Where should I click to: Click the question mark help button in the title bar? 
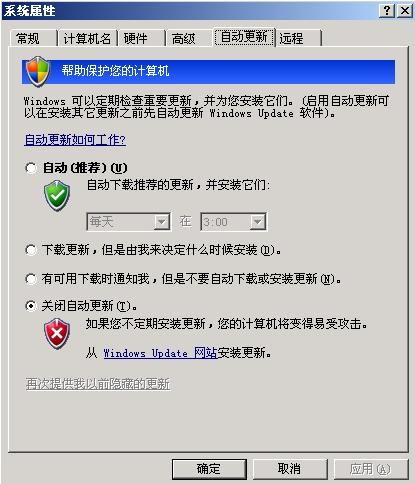387,11
